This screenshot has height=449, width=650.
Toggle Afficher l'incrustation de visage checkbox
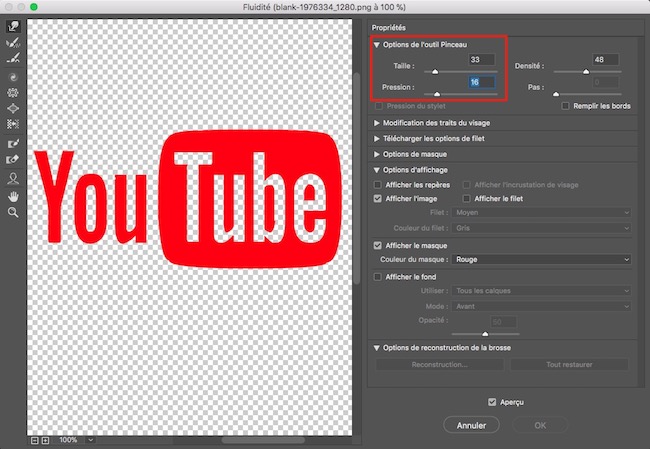click(x=466, y=185)
